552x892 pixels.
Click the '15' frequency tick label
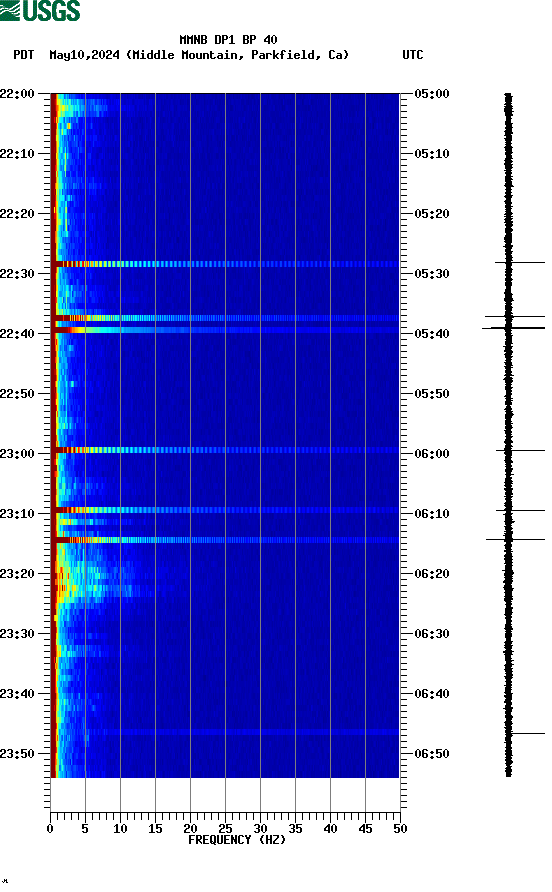coord(155,829)
